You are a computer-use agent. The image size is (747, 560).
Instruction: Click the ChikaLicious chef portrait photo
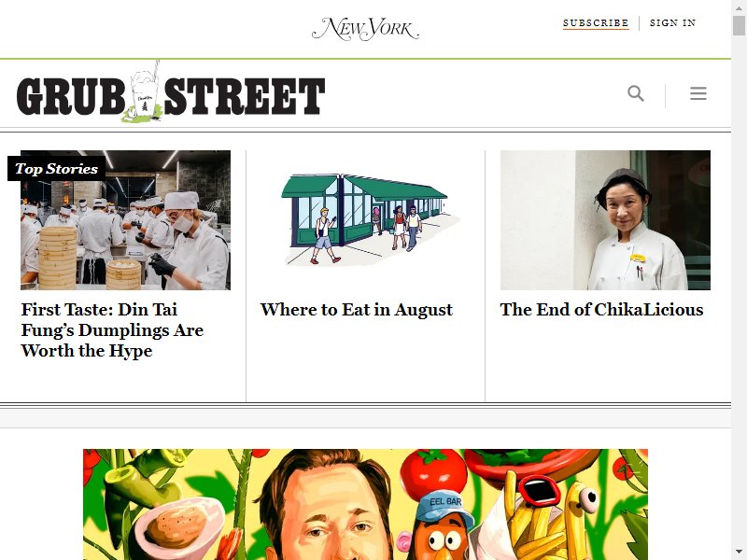(605, 220)
